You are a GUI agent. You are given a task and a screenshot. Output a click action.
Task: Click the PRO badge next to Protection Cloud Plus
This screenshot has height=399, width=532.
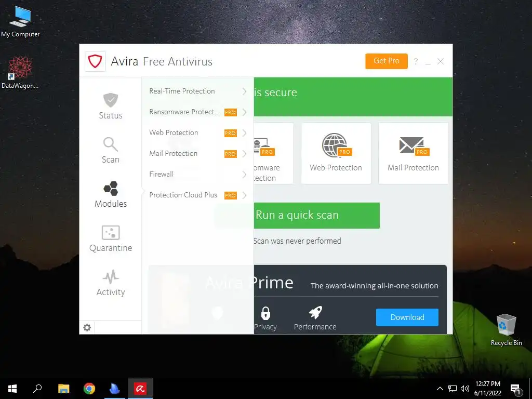pyautogui.click(x=230, y=195)
